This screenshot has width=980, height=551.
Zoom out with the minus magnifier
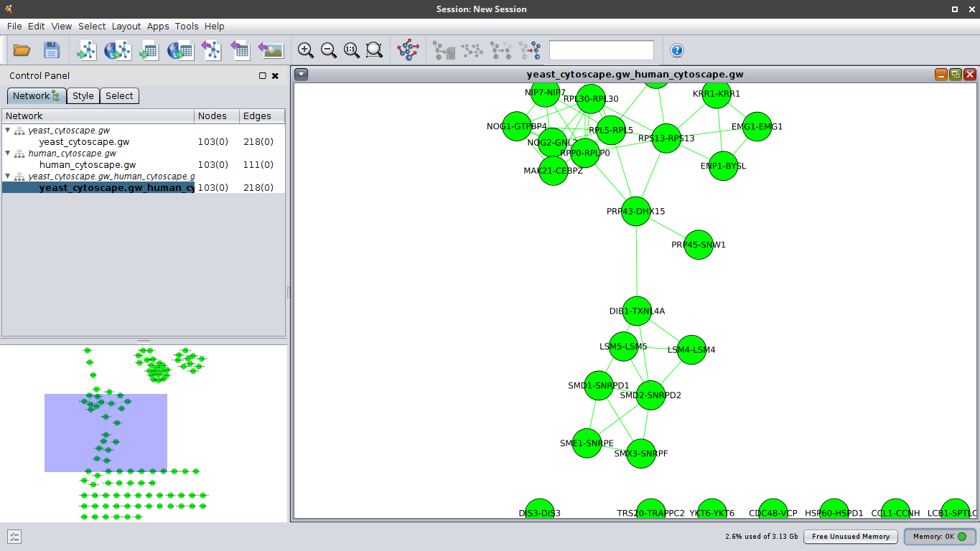329,50
